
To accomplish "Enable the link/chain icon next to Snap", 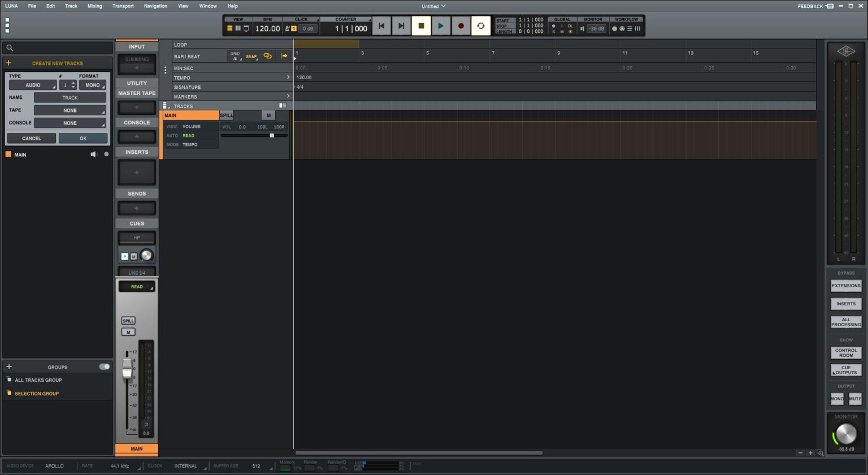I will pos(268,55).
